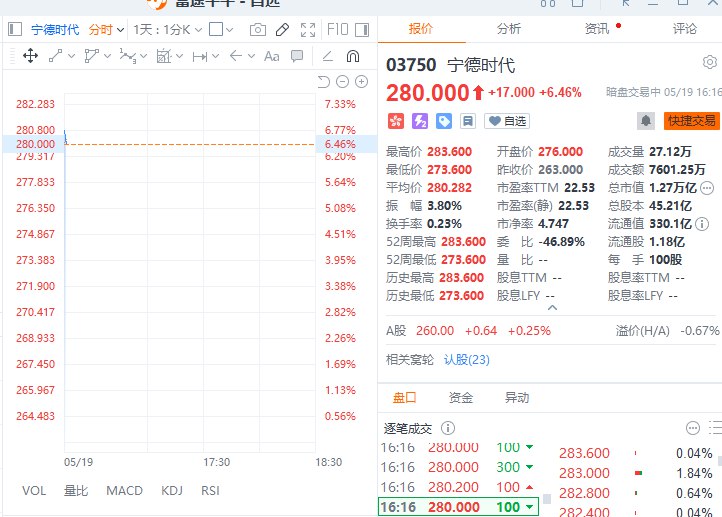Click the 283.000 ask price row
722x517 pixels.
635,473
